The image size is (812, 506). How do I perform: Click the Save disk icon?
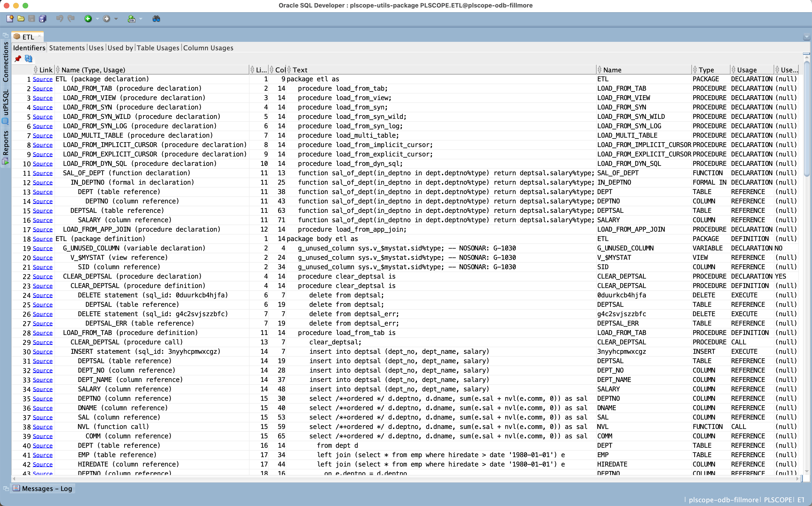pyautogui.click(x=31, y=19)
